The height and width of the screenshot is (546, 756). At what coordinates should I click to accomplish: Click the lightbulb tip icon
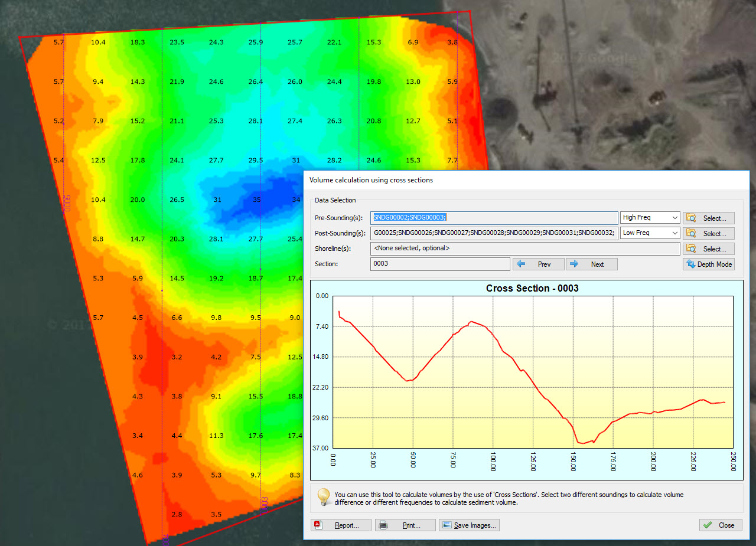pyautogui.click(x=323, y=497)
